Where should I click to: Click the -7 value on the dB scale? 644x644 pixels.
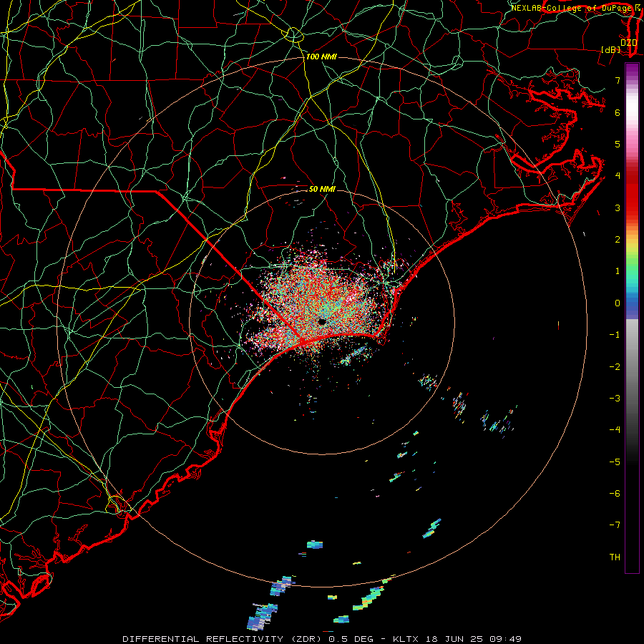pyautogui.click(x=615, y=525)
